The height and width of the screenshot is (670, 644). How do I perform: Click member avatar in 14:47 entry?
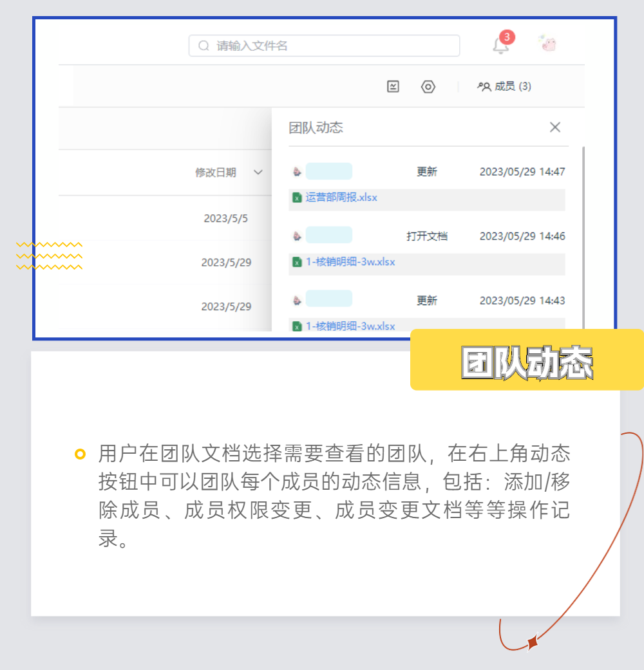(x=297, y=172)
